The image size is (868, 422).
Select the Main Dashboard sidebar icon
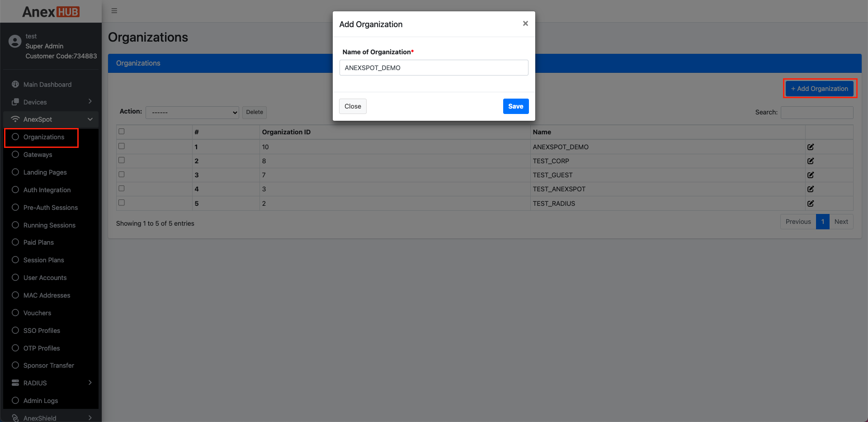pyautogui.click(x=15, y=84)
